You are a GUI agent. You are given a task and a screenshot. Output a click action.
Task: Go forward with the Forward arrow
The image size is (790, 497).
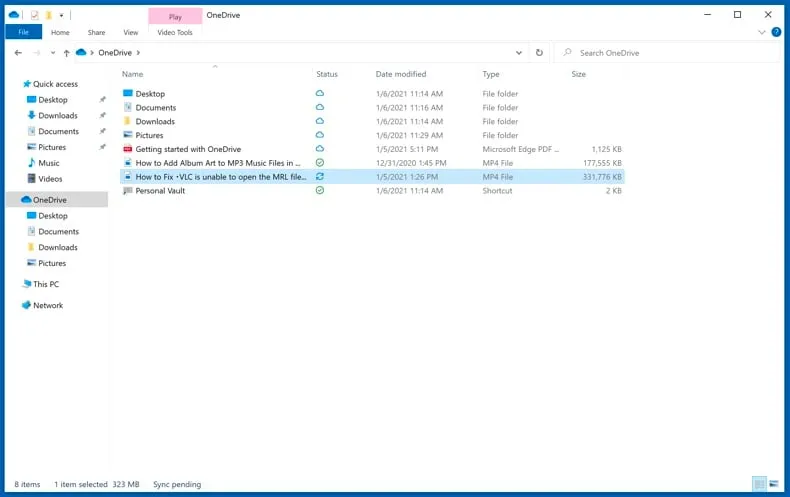36,52
